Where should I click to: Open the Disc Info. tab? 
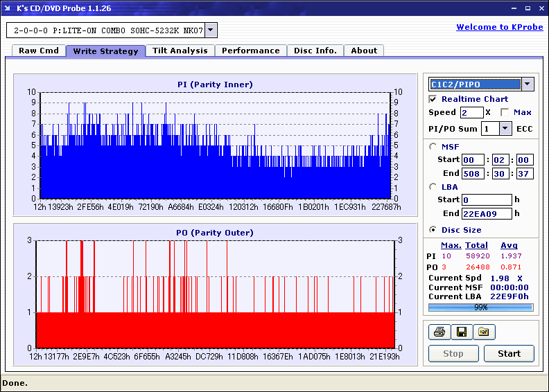tap(315, 51)
